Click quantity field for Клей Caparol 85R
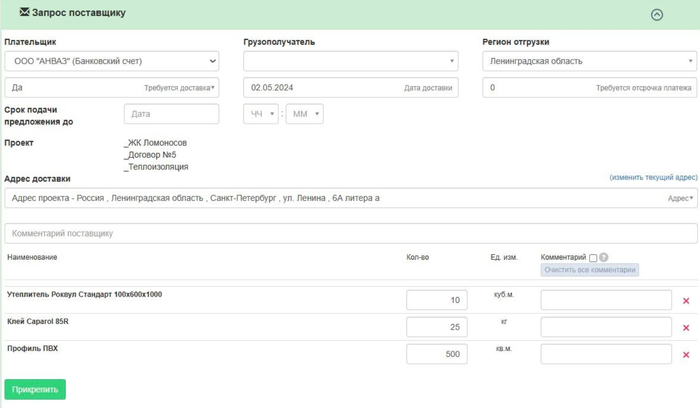Screen dimensions: 700x408 coord(437,327)
